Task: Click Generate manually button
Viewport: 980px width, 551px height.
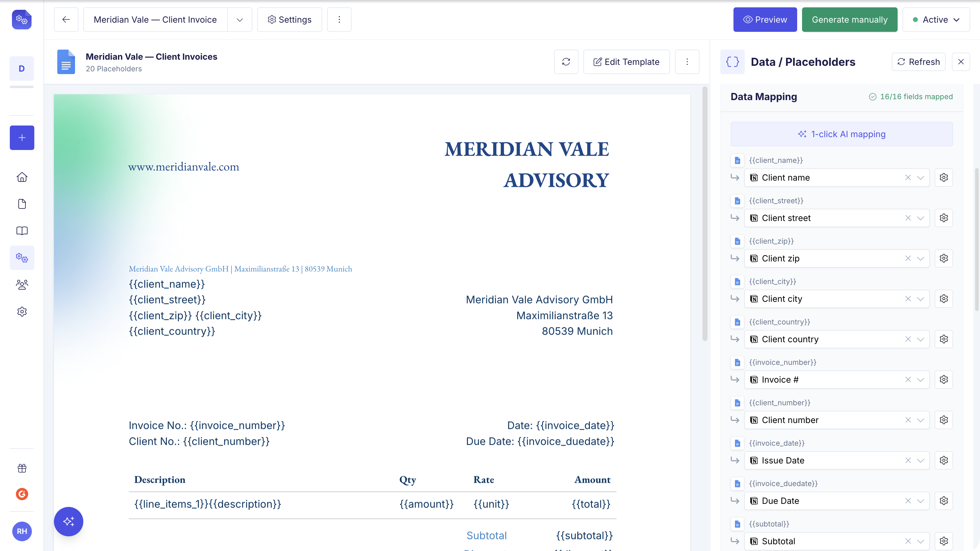Action: pos(850,19)
